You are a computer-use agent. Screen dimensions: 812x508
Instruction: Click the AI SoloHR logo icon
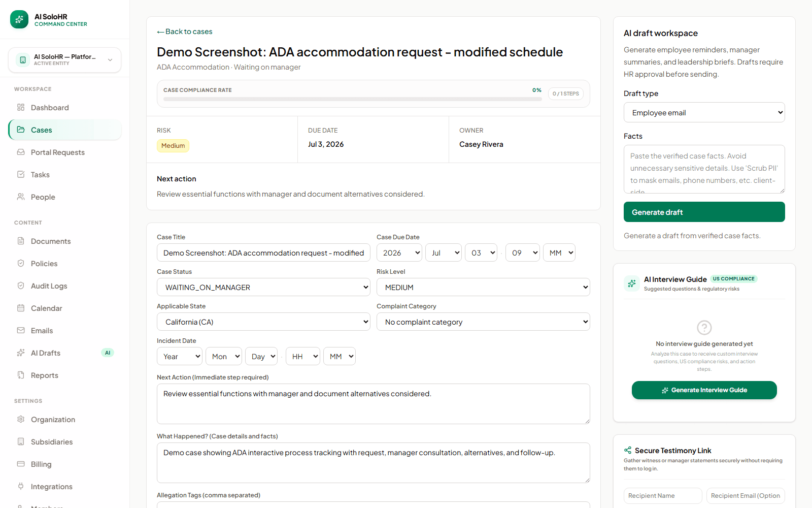click(19, 19)
